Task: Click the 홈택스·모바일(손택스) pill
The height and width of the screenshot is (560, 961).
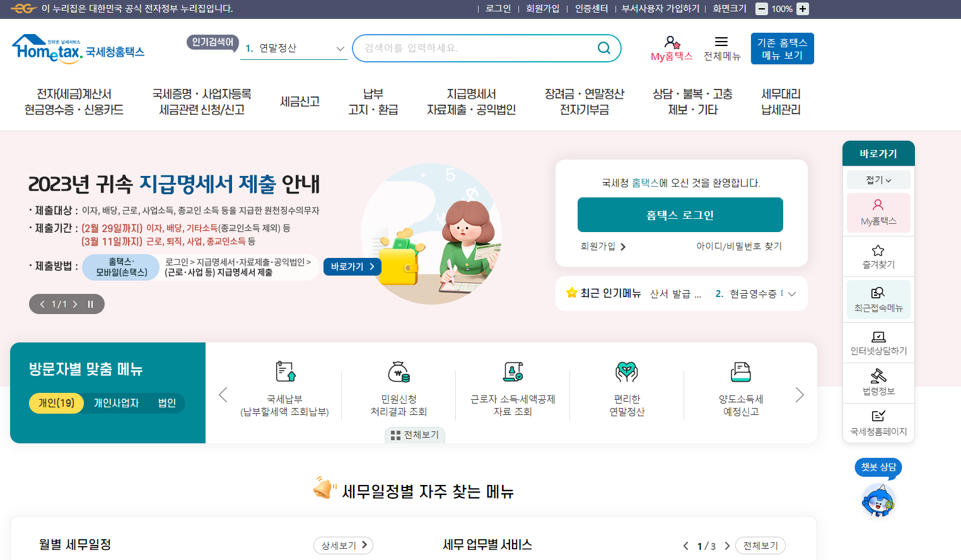Action: coord(121,267)
